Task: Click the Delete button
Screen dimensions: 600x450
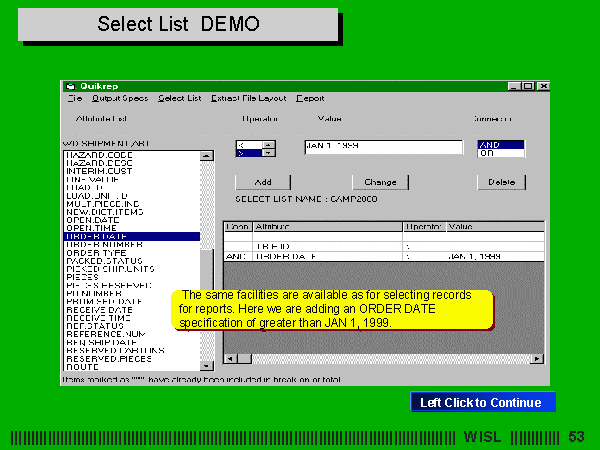Action: [x=500, y=183]
